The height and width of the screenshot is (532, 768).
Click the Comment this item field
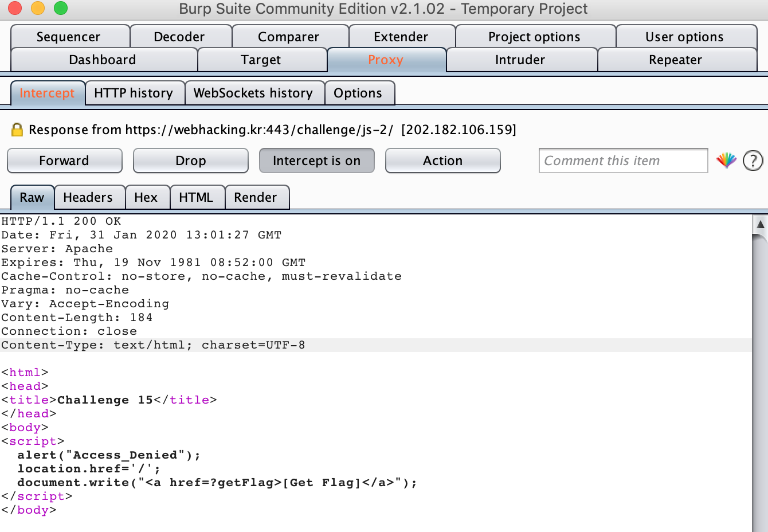coord(624,161)
